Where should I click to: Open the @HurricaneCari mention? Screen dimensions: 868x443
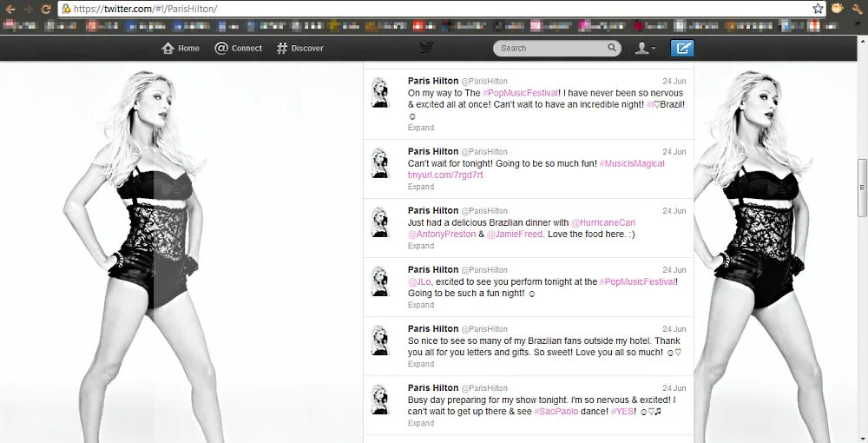[x=603, y=222]
